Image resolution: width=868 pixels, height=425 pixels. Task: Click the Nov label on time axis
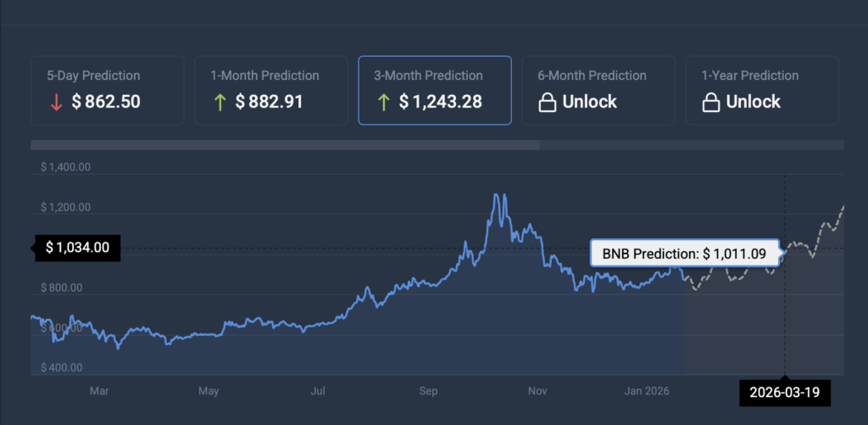pyautogui.click(x=537, y=391)
